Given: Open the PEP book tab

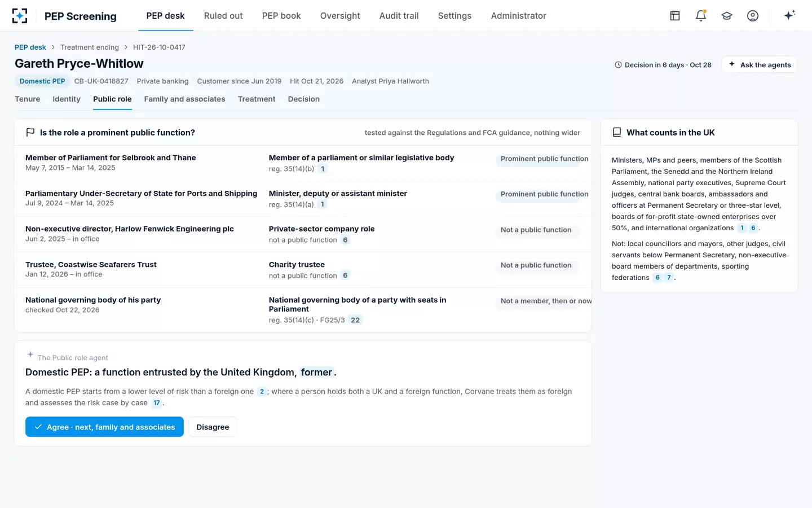Looking at the screenshot, I should pyautogui.click(x=281, y=16).
